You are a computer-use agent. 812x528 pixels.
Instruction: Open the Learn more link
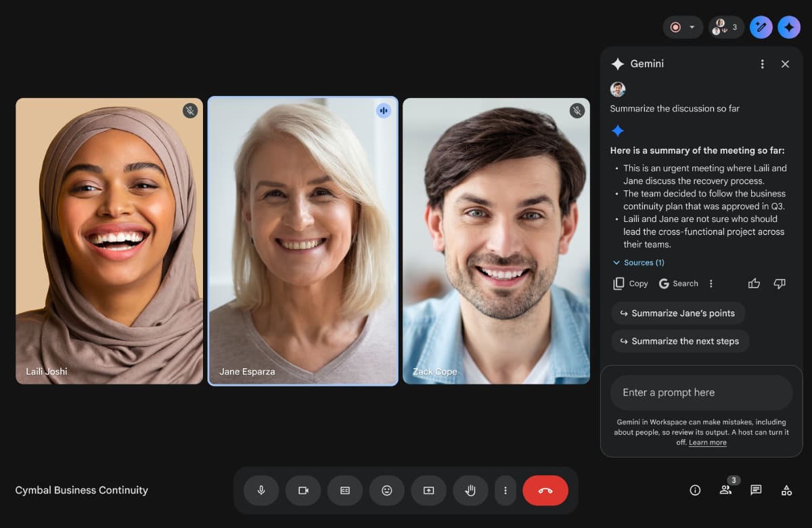pyautogui.click(x=707, y=442)
